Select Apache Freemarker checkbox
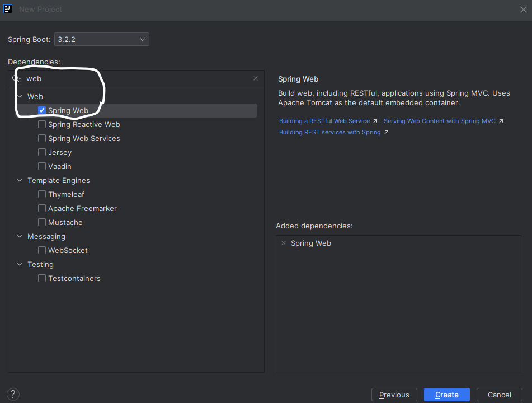 tap(42, 208)
